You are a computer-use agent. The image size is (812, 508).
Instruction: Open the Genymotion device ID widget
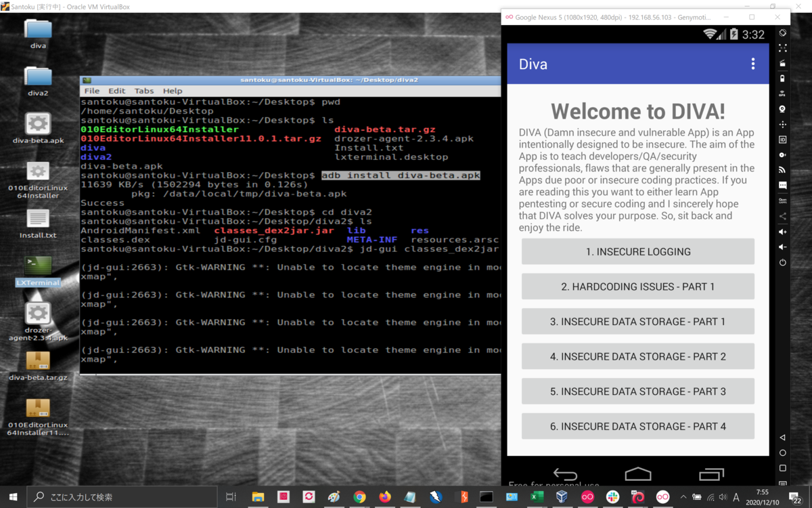click(782, 140)
